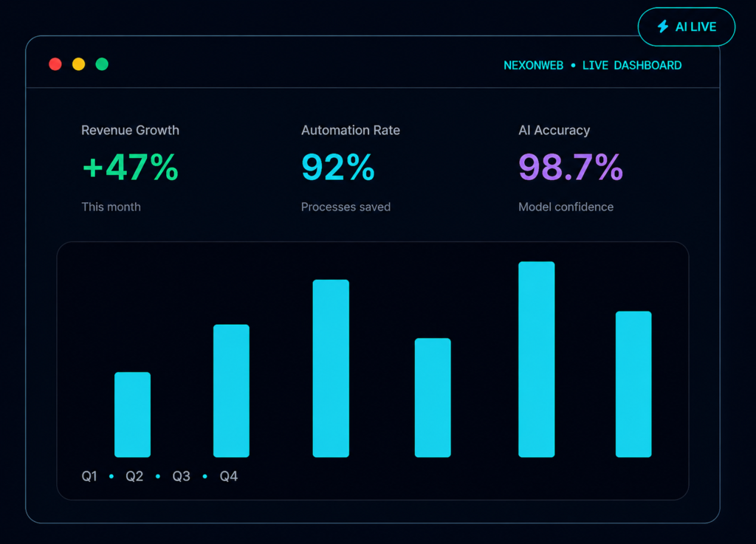Click the yellow window dot
This screenshot has width=756, height=544.
point(78,64)
